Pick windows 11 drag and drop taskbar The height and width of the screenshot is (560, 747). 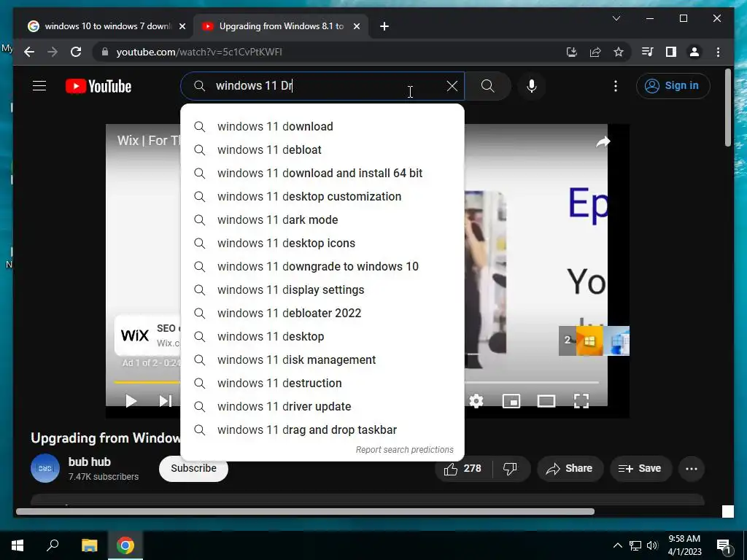[322, 430]
